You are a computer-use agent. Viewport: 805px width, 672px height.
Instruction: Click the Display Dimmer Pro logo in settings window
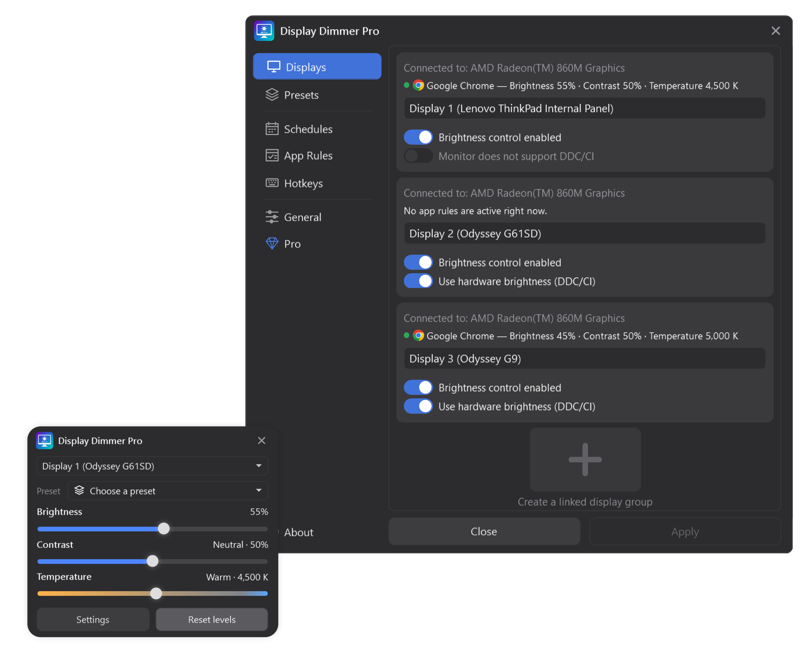[264, 31]
